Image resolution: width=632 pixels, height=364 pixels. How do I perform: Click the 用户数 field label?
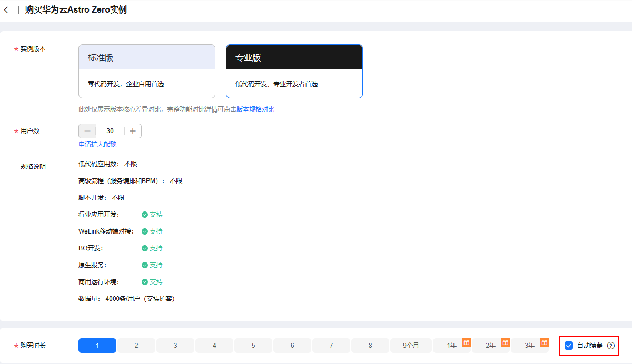(x=30, y=131)
